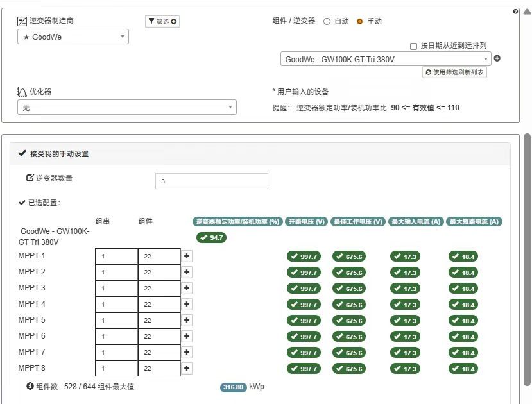Click the 接受我的手动设置 header
532x404 pixels.
pos(260,154)
